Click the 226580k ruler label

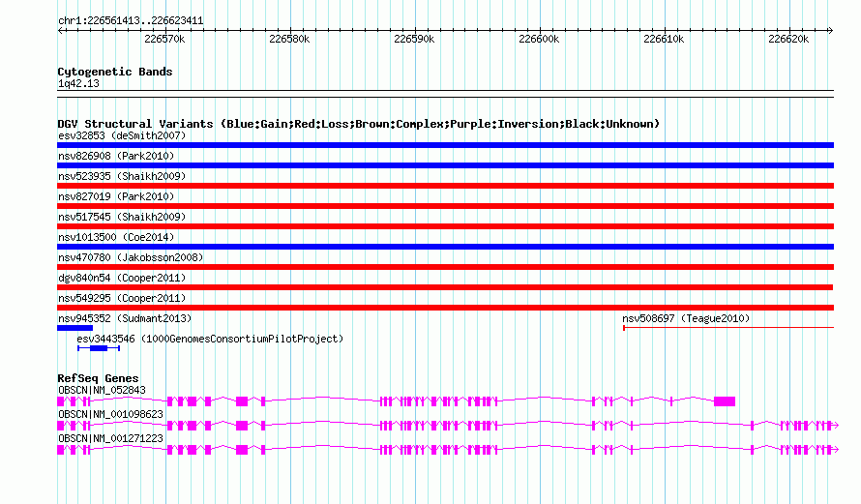point(289,39)
